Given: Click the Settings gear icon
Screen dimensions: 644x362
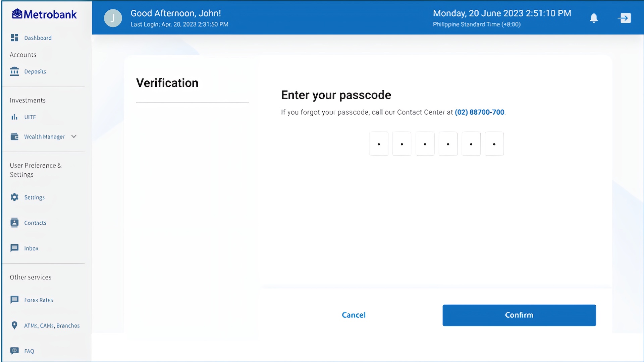Looking at the screenshot, I should [14, 197].
